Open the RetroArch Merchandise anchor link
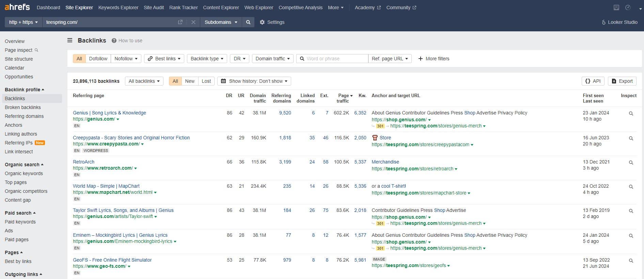Viewport: 644px width, 279px height. coord(385,162)
